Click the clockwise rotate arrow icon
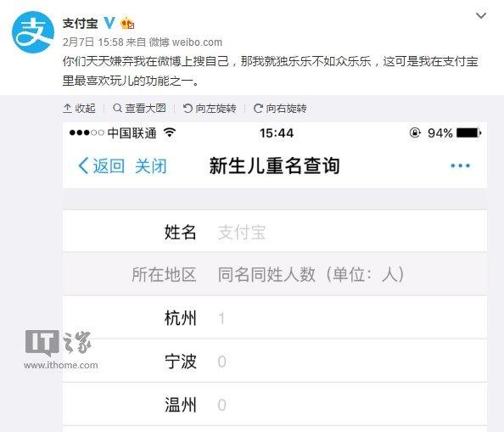This screenshot has width=504, height=432. (x=258, y=109)
